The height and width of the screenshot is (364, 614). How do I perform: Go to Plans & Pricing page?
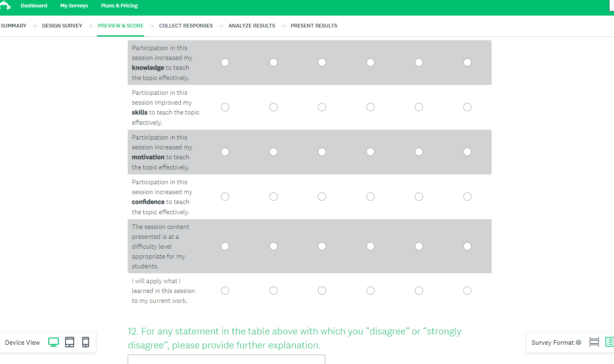pyautogui.click(x=119, y=6)
